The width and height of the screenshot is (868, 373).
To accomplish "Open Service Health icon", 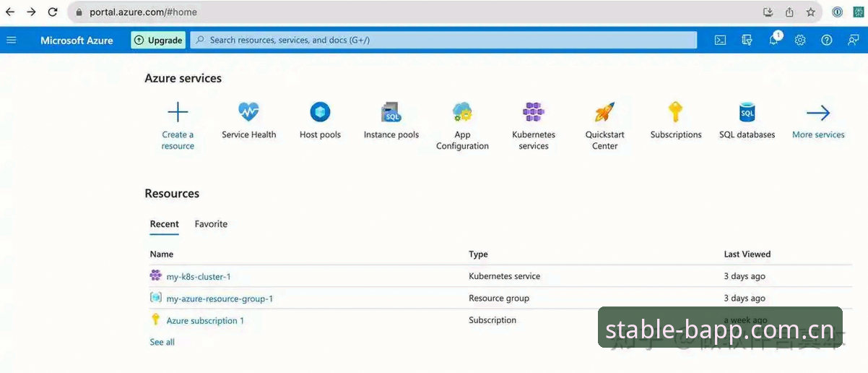I will [248, 112].
